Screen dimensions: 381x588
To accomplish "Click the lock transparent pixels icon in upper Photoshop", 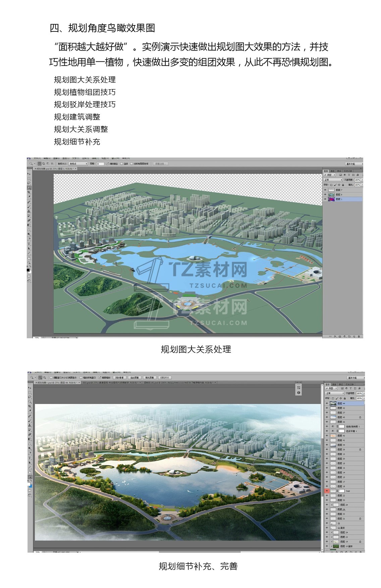I will click(331, 185).
